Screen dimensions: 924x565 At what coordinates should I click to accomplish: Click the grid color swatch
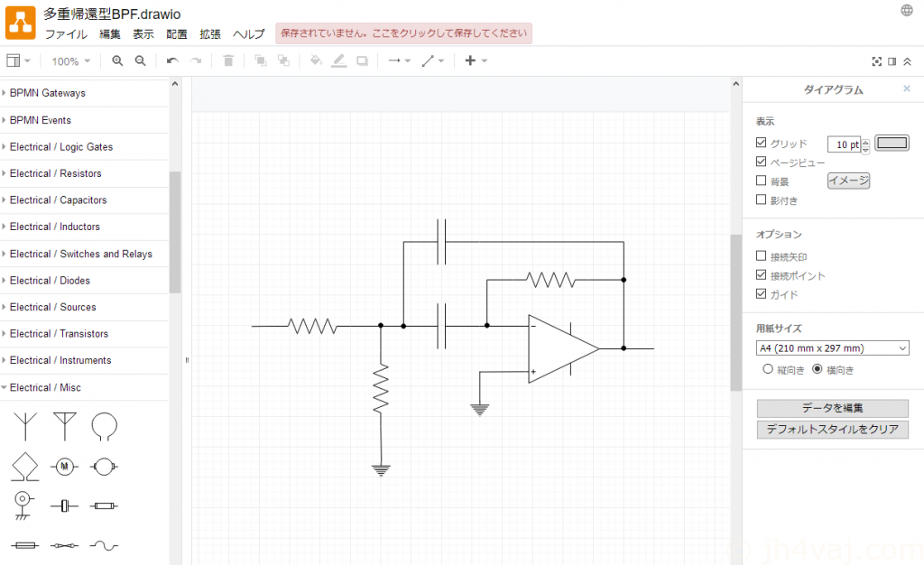[x=892, y=143]
